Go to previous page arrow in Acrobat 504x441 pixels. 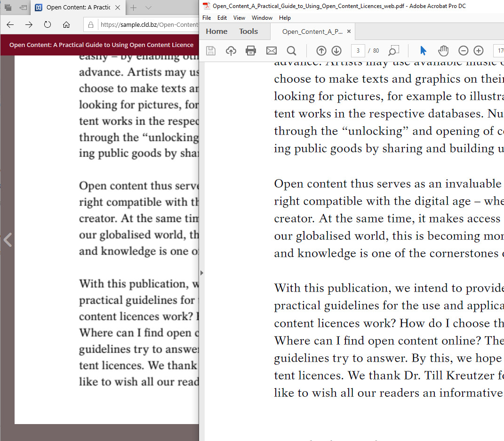pyautogui.click(x=321, y=51)
